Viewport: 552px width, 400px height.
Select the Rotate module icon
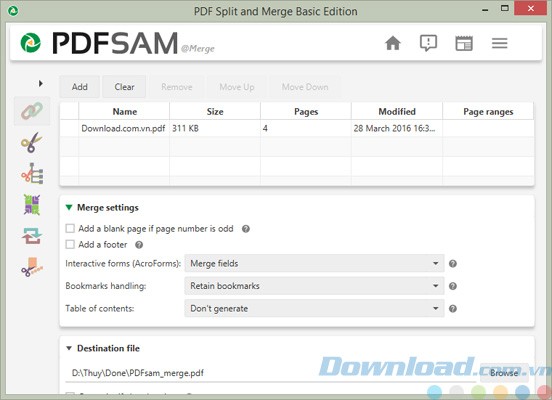pyautogui.click(x=32, y=236)
